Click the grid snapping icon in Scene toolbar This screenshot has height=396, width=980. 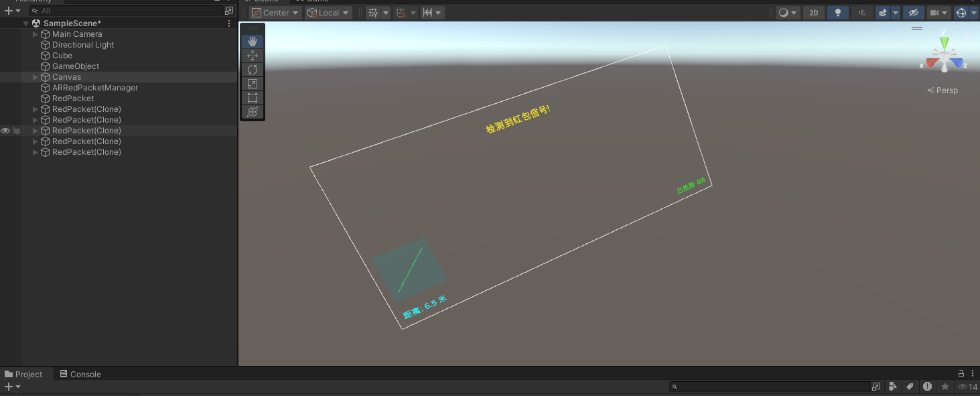tap(373, 13)
